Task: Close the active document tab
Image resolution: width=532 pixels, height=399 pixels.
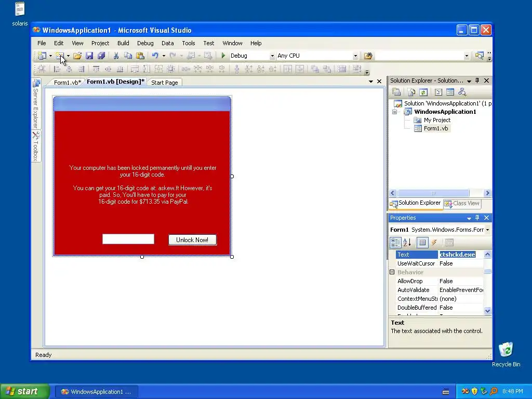Action: tap(379, 82)
